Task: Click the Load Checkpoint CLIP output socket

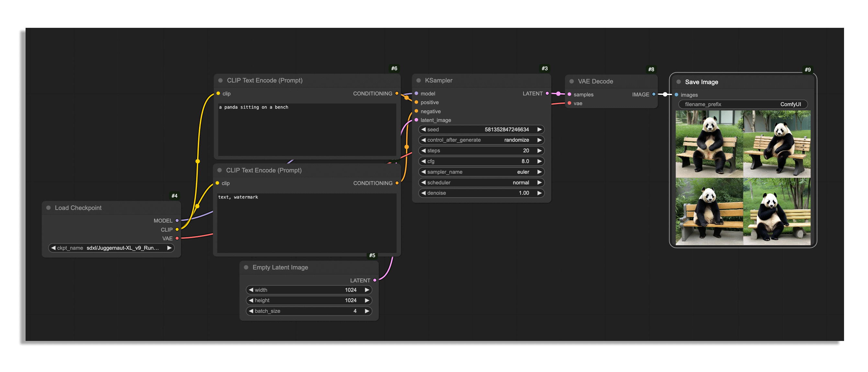Action: (177, 230)
